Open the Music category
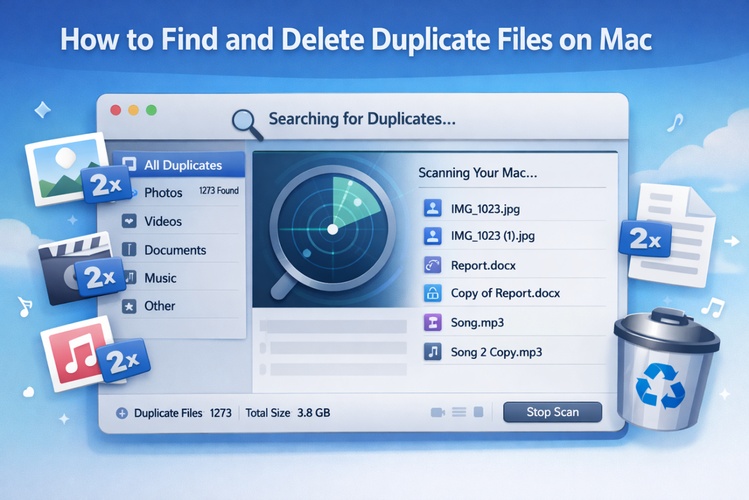Viewport: 749px width, 500px height. coord(179,278)
